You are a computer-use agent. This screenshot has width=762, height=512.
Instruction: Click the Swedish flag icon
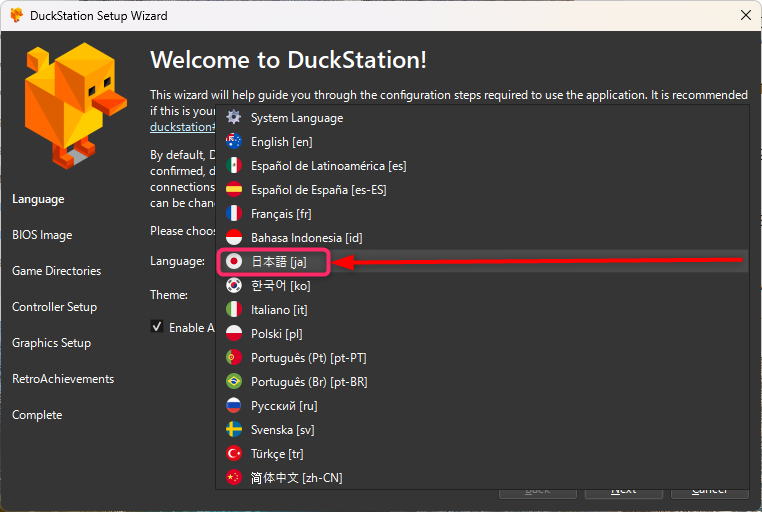pos(234,430)
